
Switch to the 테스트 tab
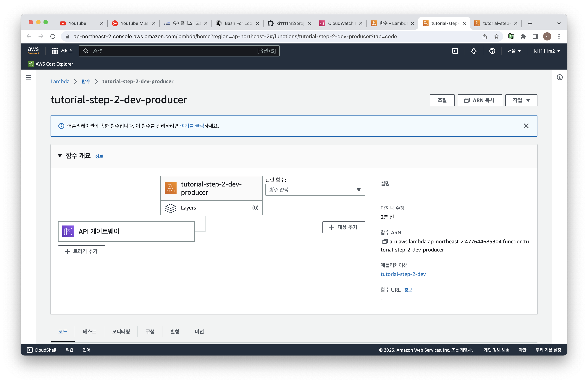(x=89, y=331)
